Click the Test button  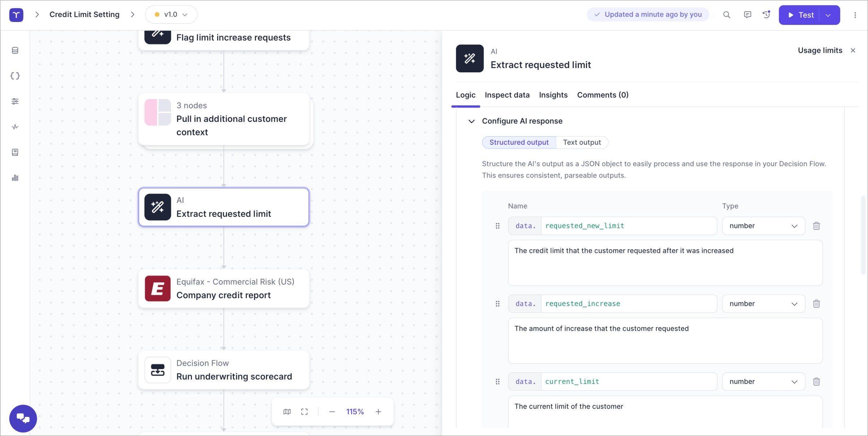click(801, 15)
